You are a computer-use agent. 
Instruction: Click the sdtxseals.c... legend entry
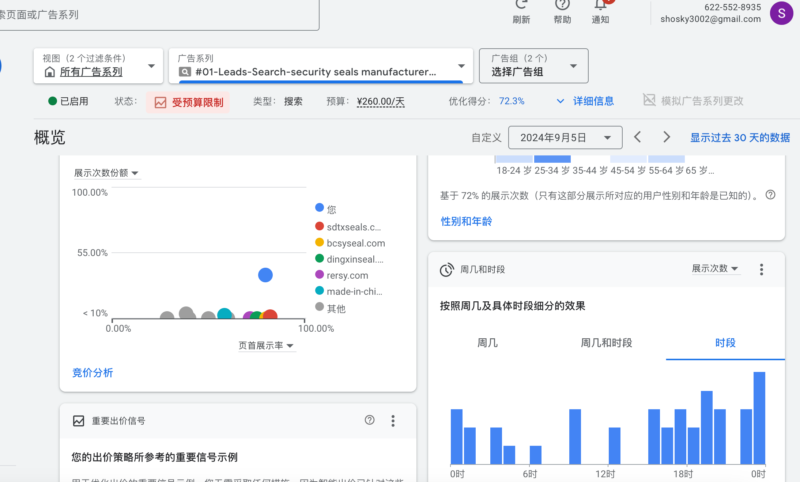[348, 226]
